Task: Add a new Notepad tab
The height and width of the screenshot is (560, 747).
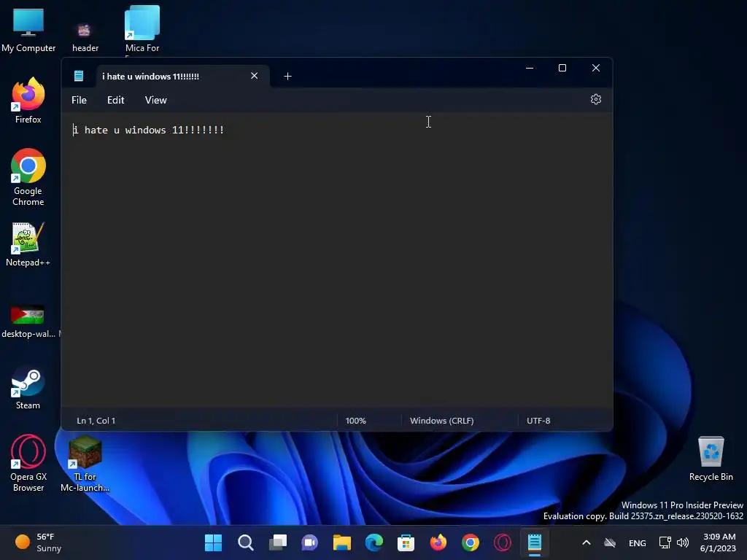Action: 287,76
